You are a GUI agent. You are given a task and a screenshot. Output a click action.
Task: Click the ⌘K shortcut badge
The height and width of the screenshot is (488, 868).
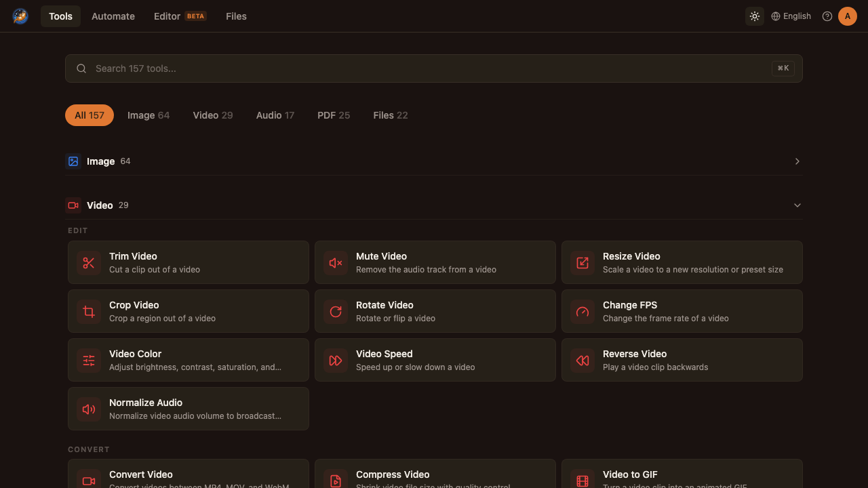click(x=783, y=68)
